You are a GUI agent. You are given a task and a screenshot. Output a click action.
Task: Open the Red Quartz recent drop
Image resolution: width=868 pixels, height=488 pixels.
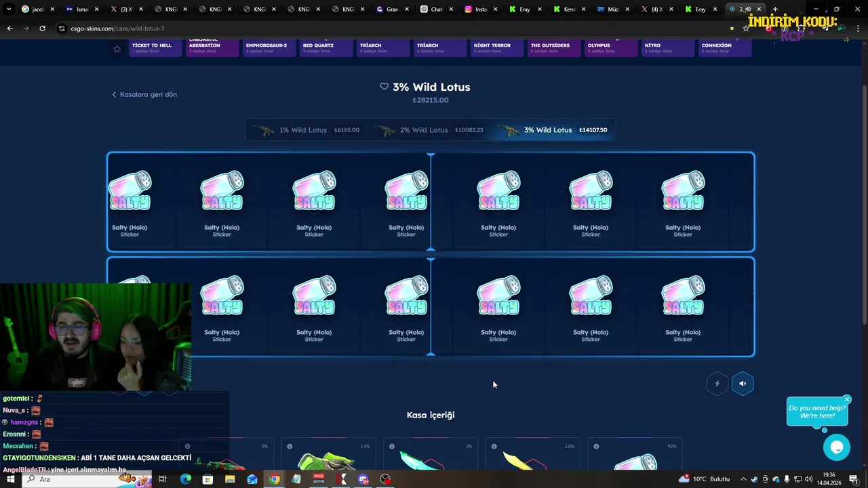[x=326, y=47]
